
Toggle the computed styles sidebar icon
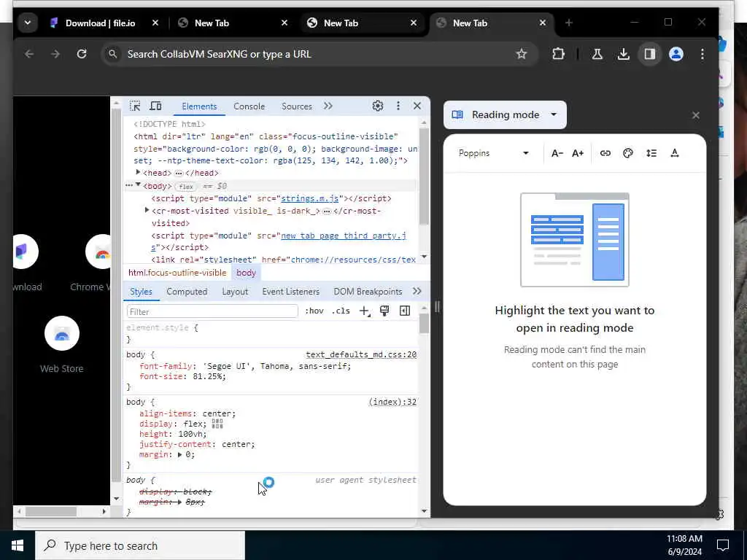(x=405, y=311)
